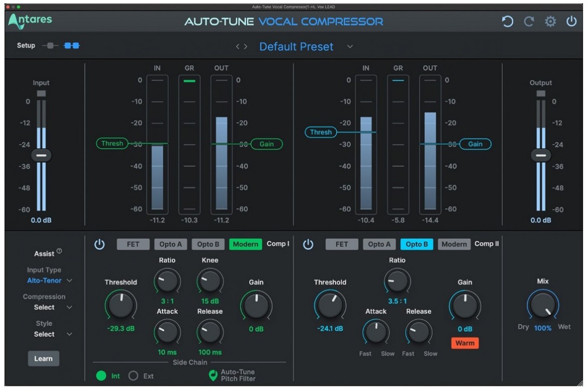This screenshot has height=390, width=588.
Task: Click the redo arrow icon
Action: pyautogui.click(x=529, y=22)
